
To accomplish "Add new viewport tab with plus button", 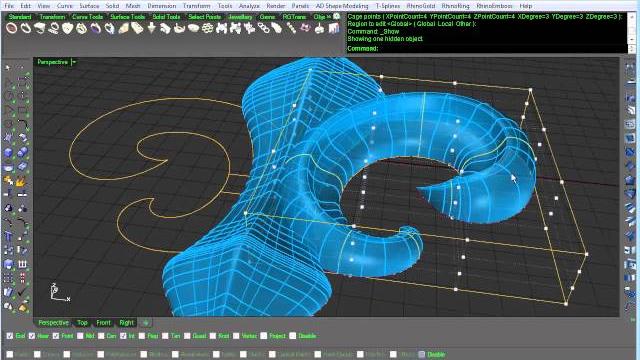I will pos(145,322).
